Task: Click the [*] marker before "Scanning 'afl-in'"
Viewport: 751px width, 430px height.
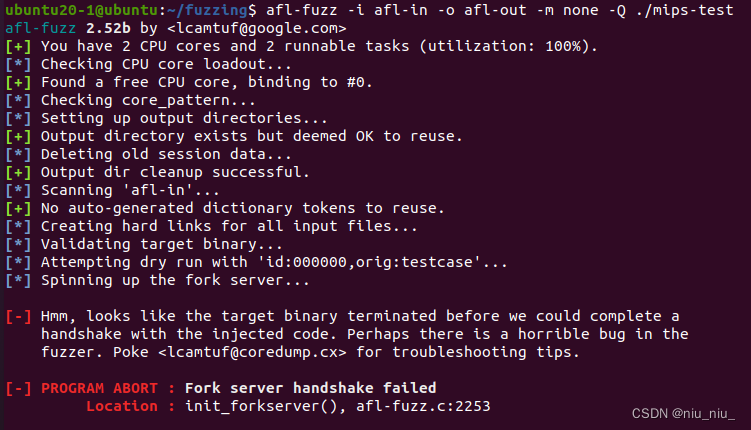Action: coord(19,190)
